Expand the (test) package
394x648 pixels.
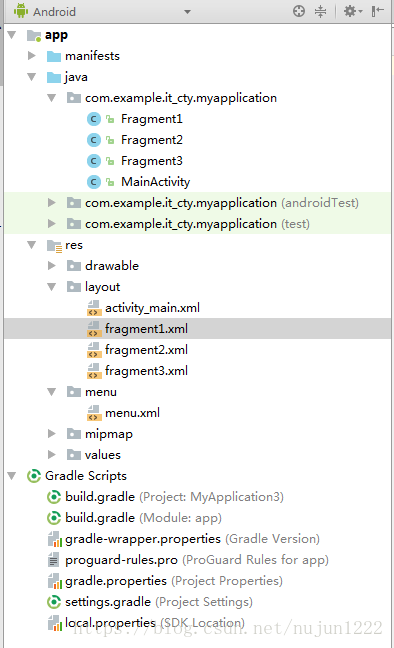(51, 224)
